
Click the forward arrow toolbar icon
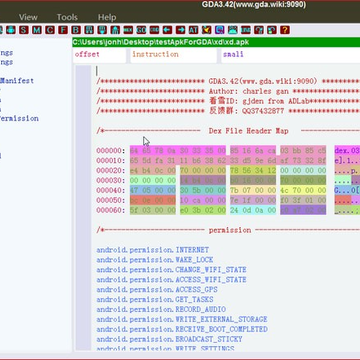[180, 30]
